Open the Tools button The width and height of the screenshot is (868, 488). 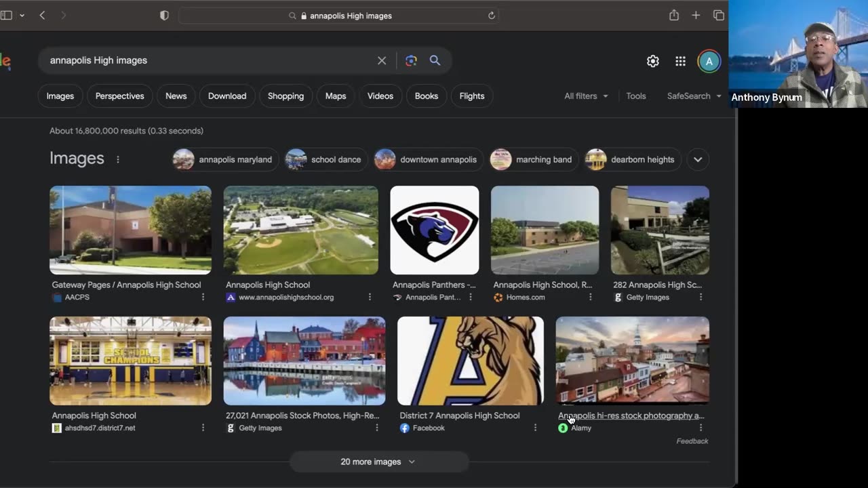click(x=636, y=96)
